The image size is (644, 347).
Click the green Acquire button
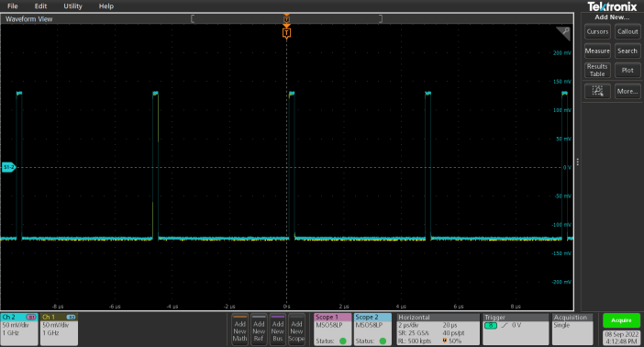pos(621,320)
